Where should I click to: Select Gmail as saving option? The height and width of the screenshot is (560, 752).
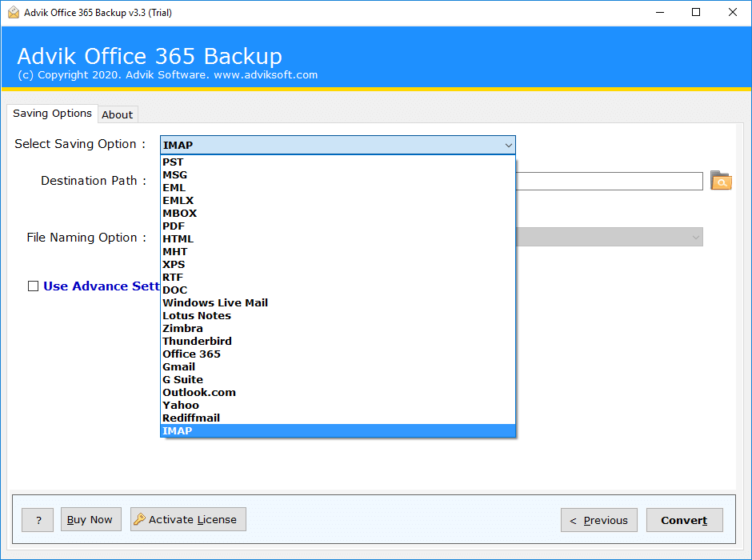click(x=338, y=366)
